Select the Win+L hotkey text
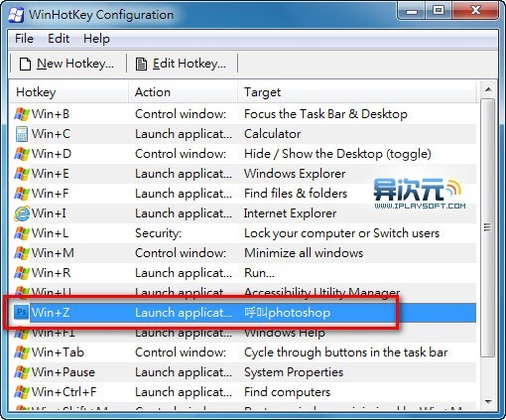This screenshot has height=420, width=506. (x=50, y=233)
